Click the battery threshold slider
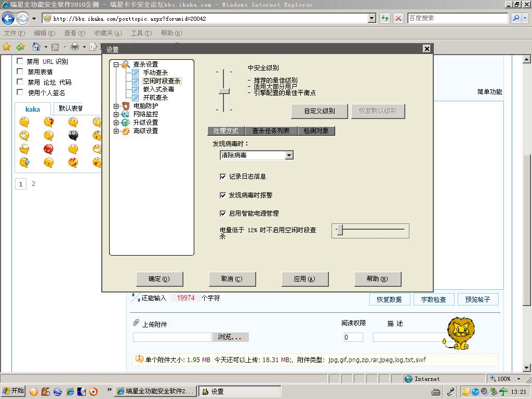 click(370, 230)
